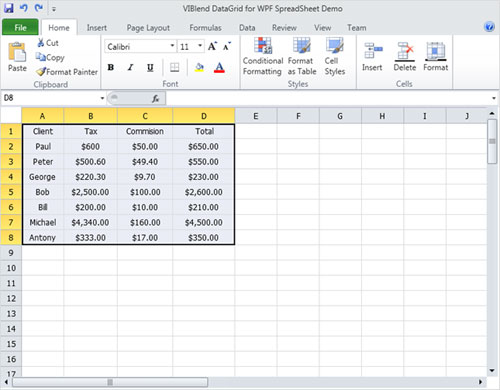
Task: Click the fx insert function icon
Action: 155,98
